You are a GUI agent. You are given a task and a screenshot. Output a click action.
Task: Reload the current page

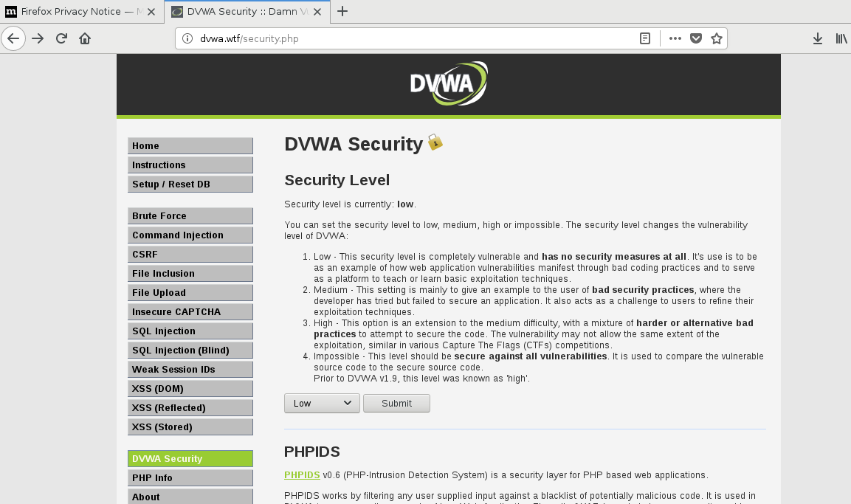61,38
